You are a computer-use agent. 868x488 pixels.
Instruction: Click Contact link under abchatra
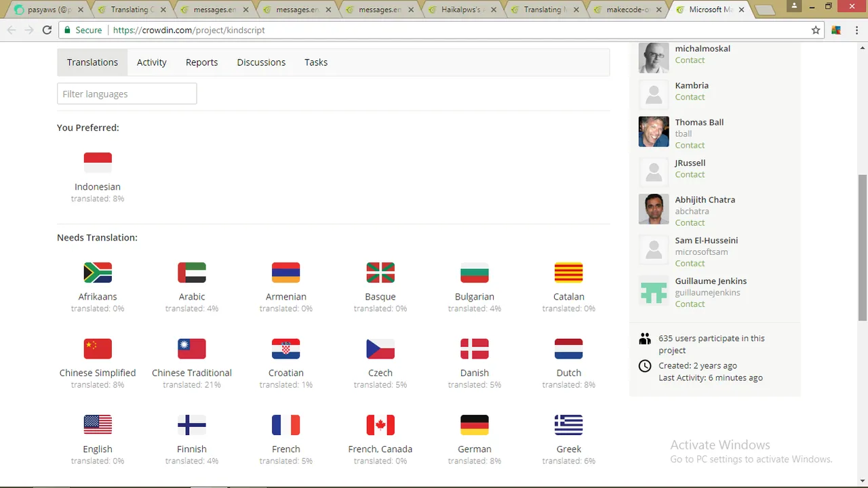690,222
